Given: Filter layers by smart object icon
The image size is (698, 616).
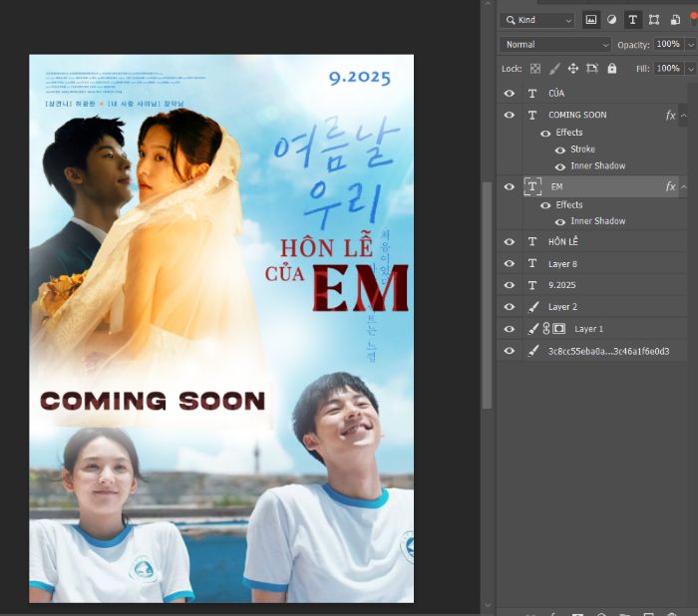Looking at the screenshot, I should point(675,20).
